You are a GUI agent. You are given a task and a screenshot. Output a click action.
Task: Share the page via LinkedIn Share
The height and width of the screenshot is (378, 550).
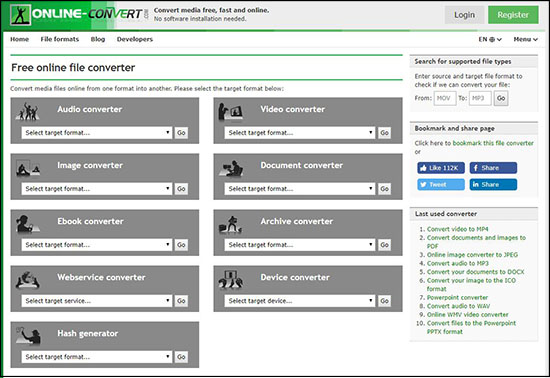coord(493,184)
